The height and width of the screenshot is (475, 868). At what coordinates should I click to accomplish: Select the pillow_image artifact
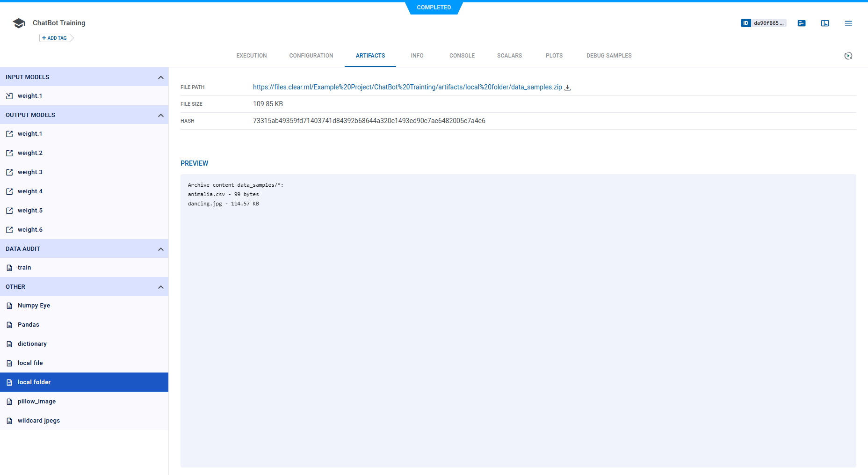tap(36, 401)
